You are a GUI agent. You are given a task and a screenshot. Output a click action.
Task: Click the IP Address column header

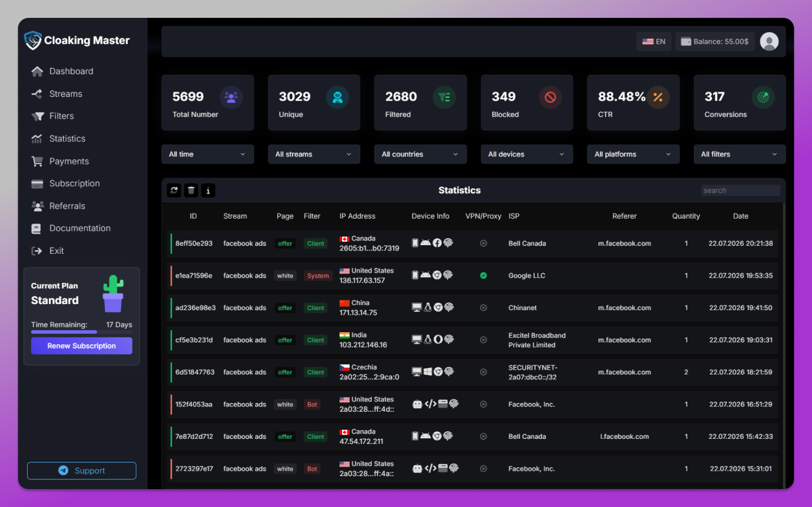click(x=357, y=216)
